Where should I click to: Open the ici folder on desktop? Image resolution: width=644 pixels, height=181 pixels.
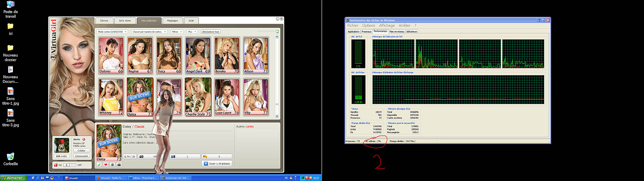click(x=10, y=29)
